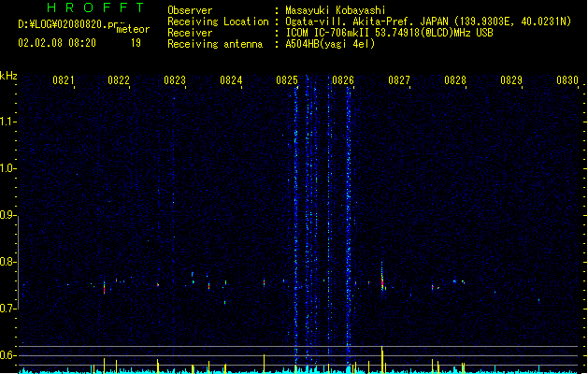Click the 0822 time marker

click(119, 80)
